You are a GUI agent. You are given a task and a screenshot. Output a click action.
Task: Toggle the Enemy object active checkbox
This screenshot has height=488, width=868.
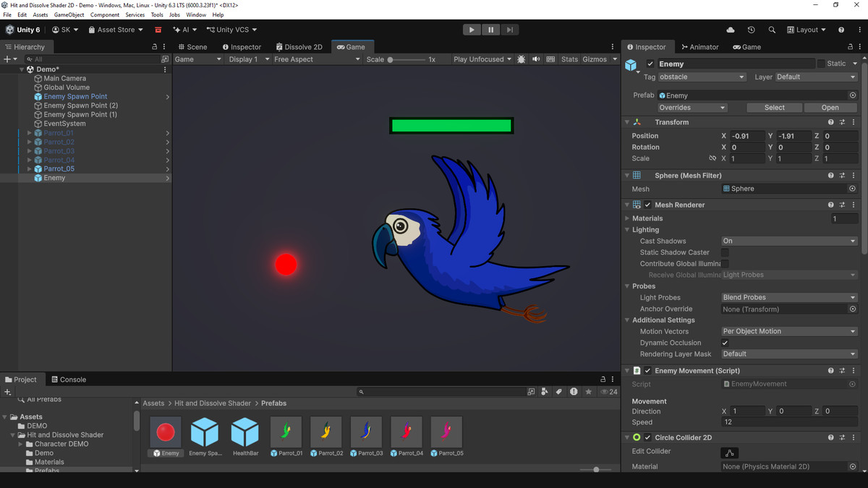[x=650, y=64]
